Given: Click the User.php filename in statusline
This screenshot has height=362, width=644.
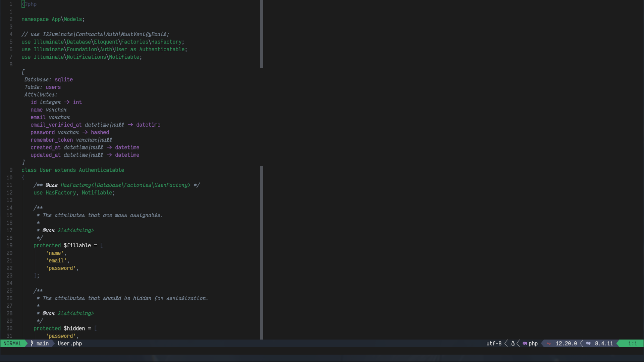Looking at the screenshot, I should pyautogui.click(x=70, y=344).
